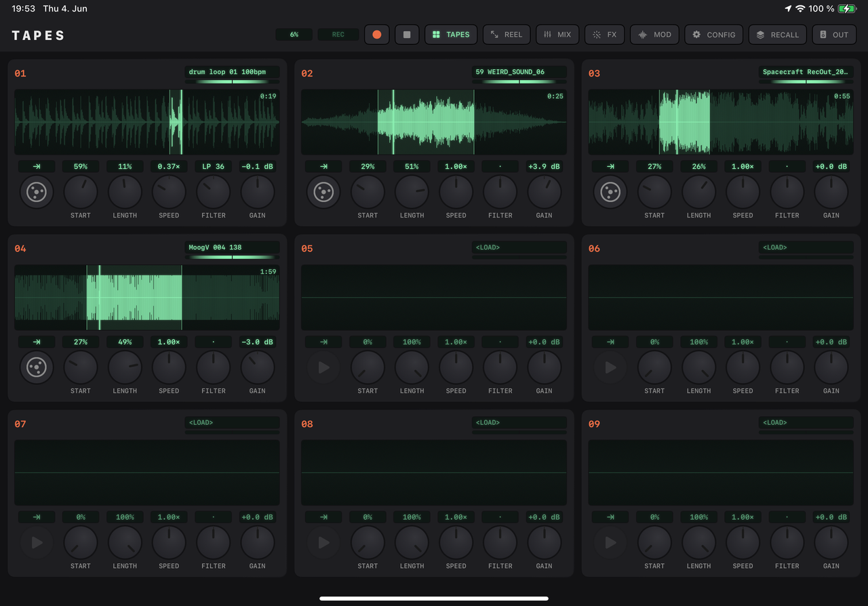Tap the Wi-Fi icon in the status bar
The height and width of the screenshot is (606, 868).
click(800, 9)
